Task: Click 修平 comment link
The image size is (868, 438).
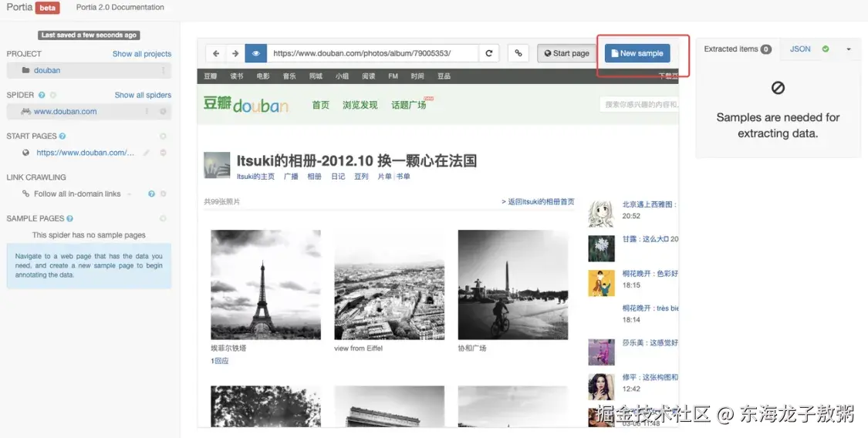Action: [650, 377]
